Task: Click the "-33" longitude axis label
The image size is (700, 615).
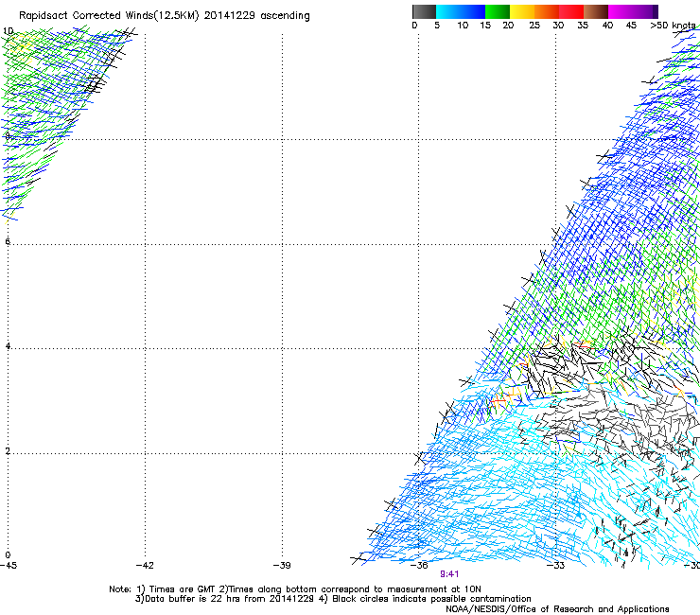Action: 556,566
